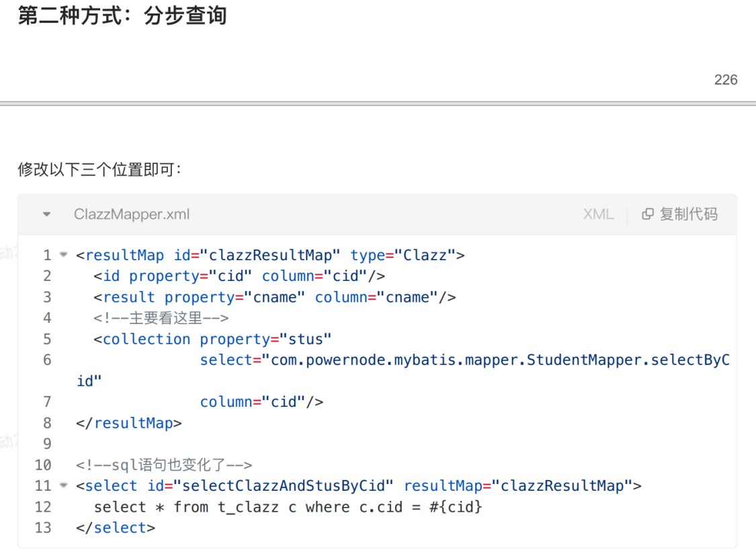
Task: Click the closing </select> tag
Action: pos(116,528)
